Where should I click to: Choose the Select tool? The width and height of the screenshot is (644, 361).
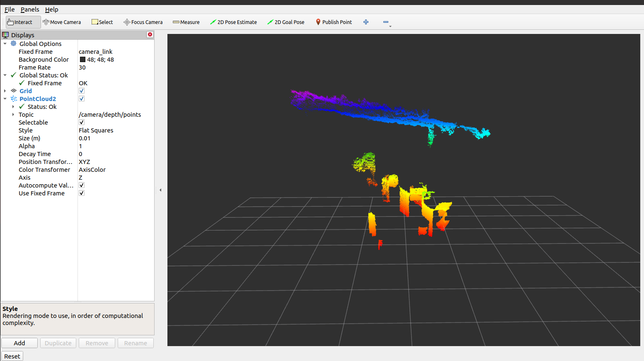pos(102,22)
